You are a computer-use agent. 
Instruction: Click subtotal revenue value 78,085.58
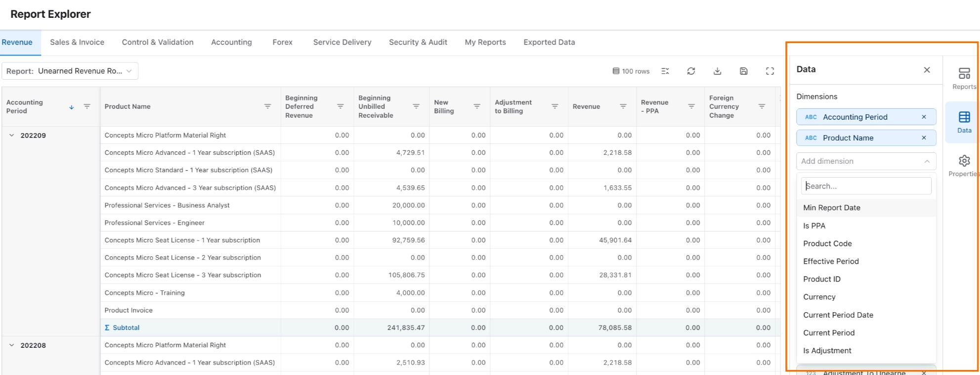click(615, 328)
